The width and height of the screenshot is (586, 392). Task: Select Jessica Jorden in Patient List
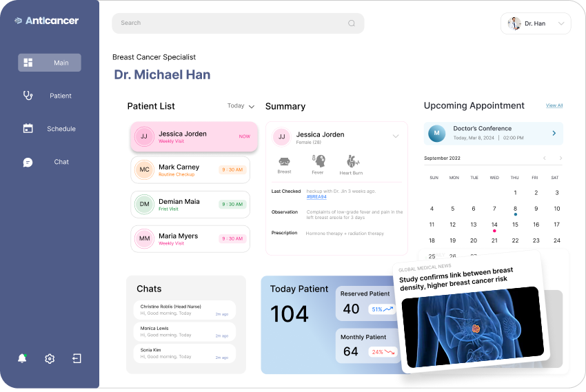pyautogui.click(x=194, y=136)
